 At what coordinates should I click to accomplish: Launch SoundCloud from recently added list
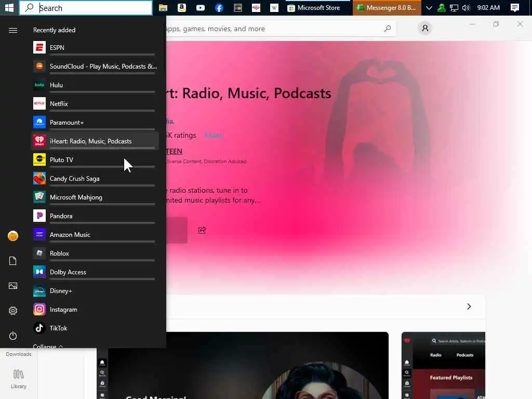point(39,66)
